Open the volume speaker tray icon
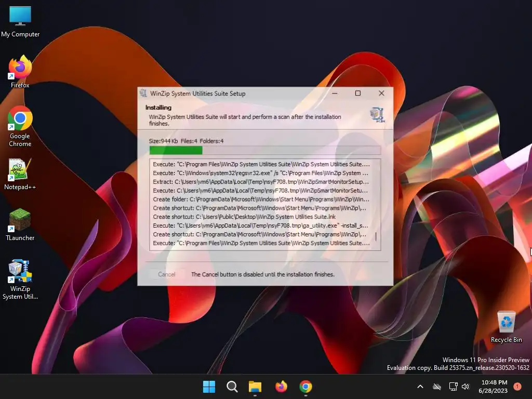Image resolution: width=532 pixels, height=399 pixels. point(465,387)
